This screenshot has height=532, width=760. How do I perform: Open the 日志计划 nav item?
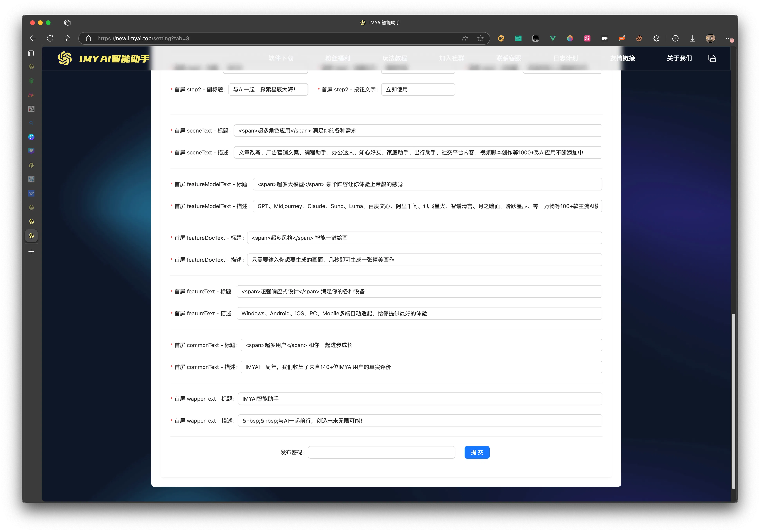[x=565, y=58]
